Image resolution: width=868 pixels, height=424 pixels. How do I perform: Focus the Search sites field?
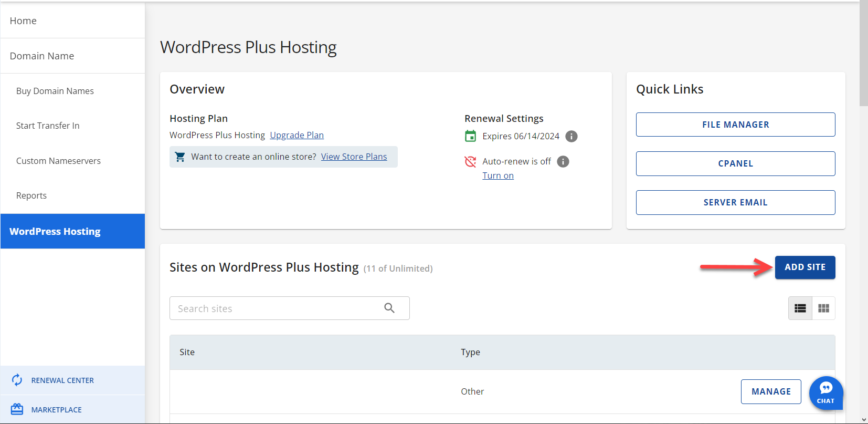pyautogui.click(x=289, y=308)
